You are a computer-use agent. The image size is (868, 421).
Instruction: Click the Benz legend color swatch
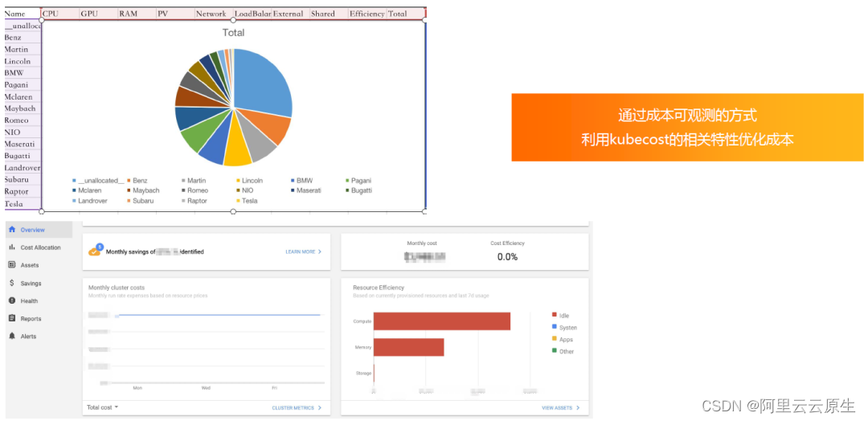(x=129, y=181)
